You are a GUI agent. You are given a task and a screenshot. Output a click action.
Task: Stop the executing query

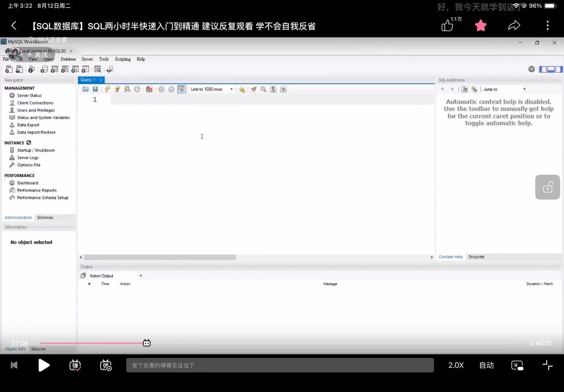(x=137, y=89)
